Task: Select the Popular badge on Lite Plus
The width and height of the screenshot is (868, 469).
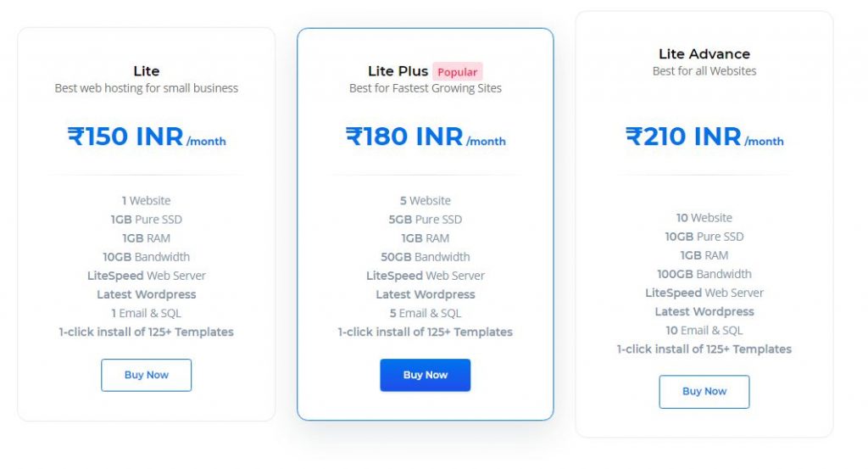Action: pos(457,72)
